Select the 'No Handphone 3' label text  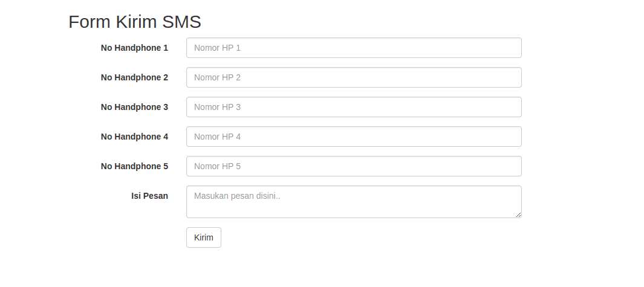coord(134,107)
